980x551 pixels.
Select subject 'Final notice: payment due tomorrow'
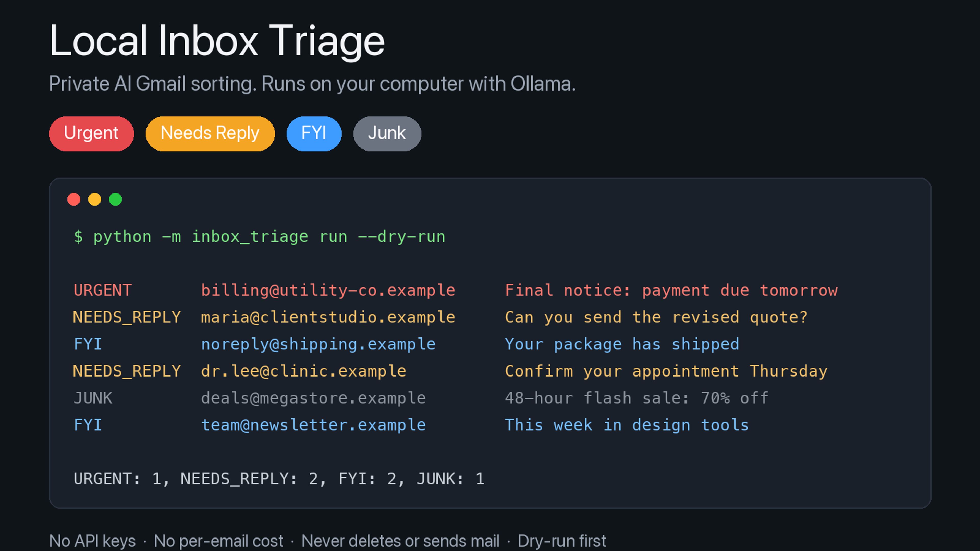pos(671,291)
